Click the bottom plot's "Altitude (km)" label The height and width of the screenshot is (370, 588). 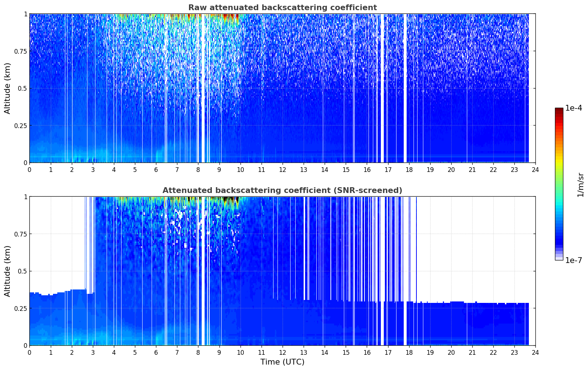8,271
